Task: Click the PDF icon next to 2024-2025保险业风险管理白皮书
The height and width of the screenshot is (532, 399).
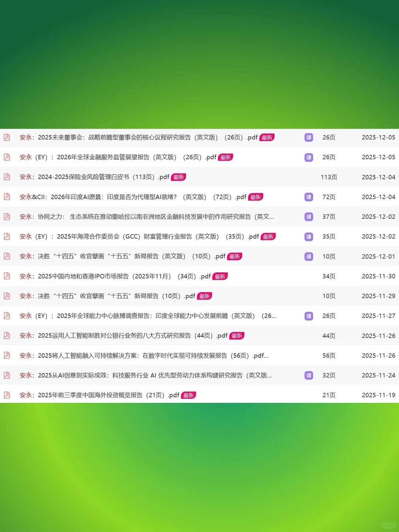Action: coord(7,177)
